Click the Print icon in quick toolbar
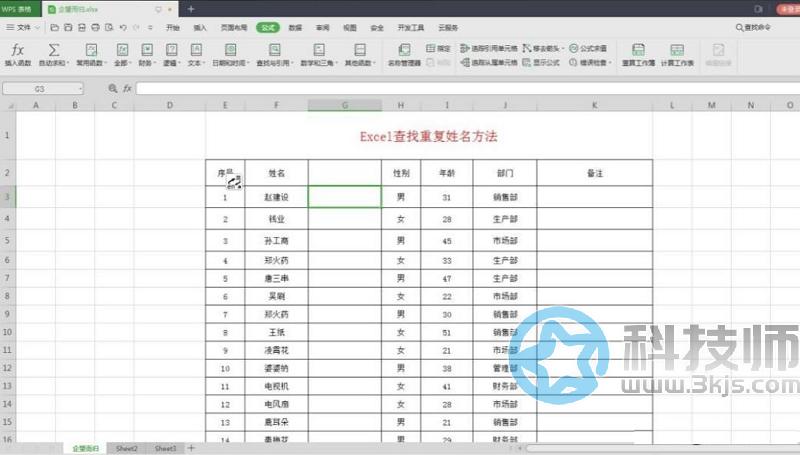The height and width of the screenshot is (455, 800). coord(95,28)
